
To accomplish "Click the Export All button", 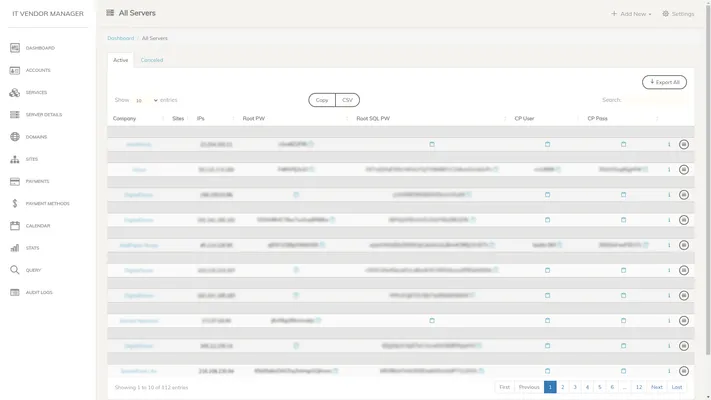I will click(664, 82).
